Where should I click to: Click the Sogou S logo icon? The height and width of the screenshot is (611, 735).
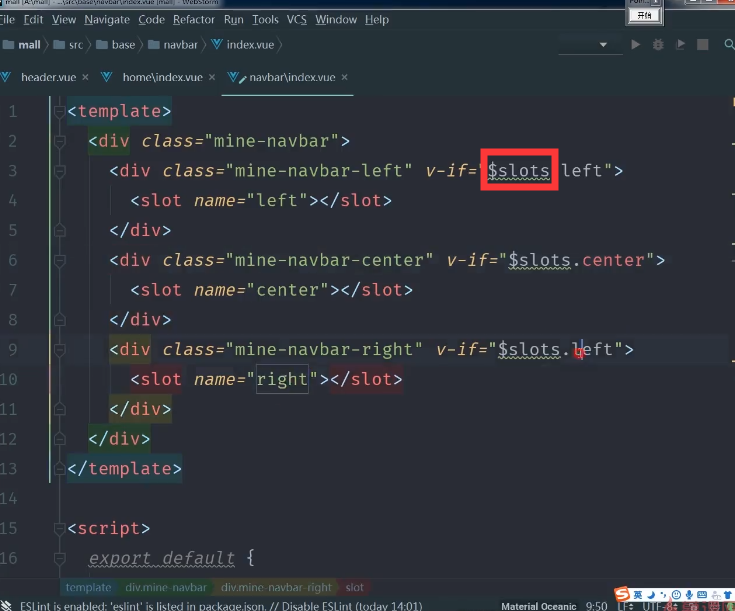point(622,595)
